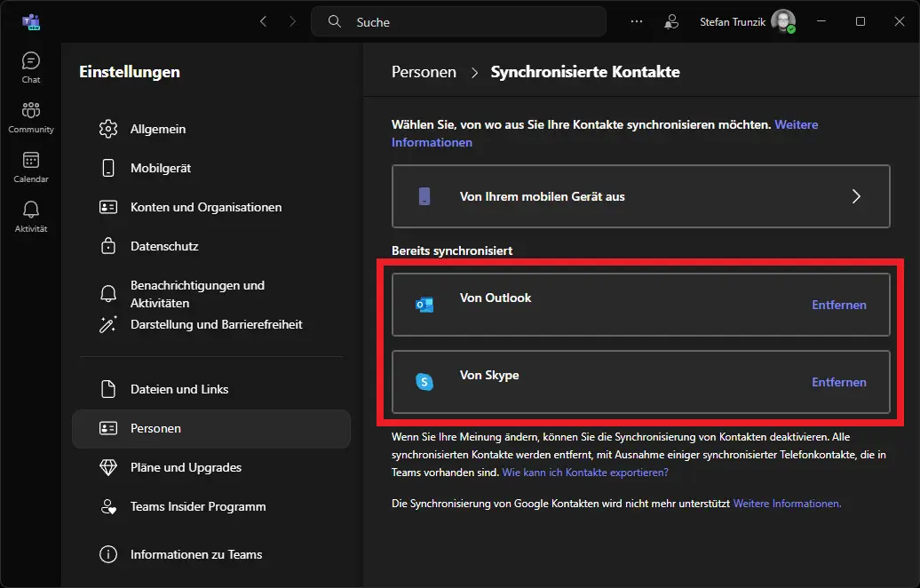Click the Pläne und Upgrades diamond icon
Image resolution: width=920 pixels, height=588 pixels.
pyautogui.click(x=108, y=467)
